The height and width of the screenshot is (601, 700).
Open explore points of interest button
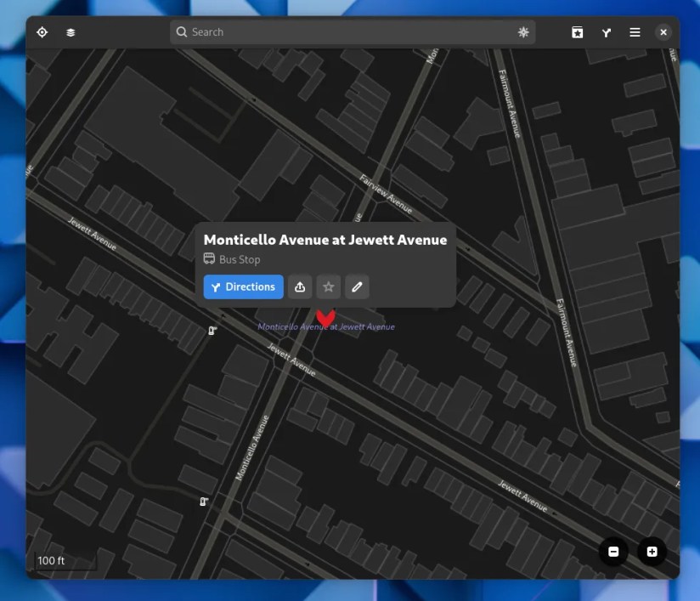click(523, 32)
